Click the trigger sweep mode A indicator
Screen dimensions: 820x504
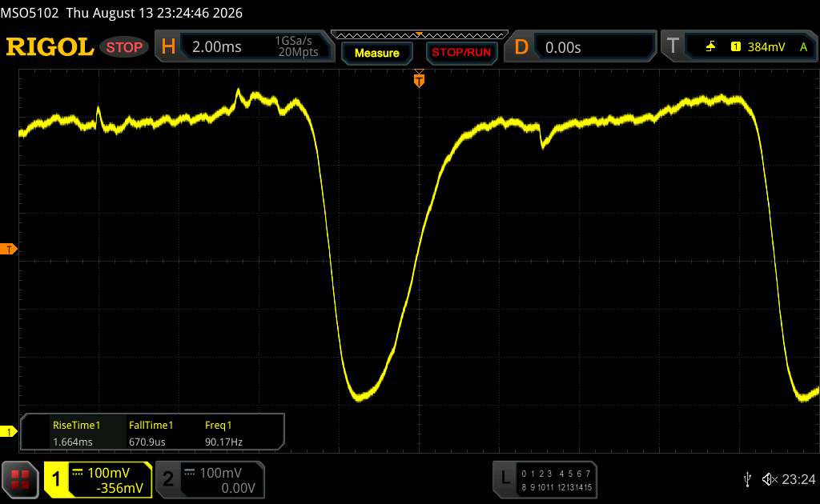[x=803, y=47]
